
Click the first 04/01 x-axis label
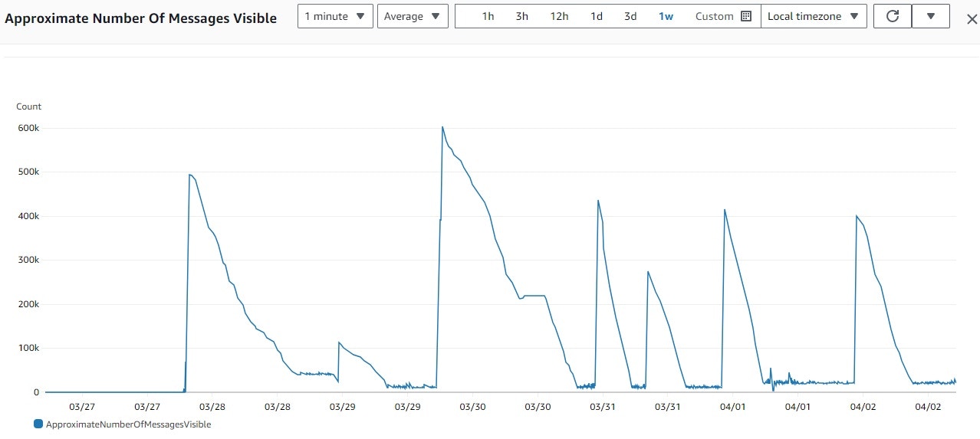click(733, 407)
